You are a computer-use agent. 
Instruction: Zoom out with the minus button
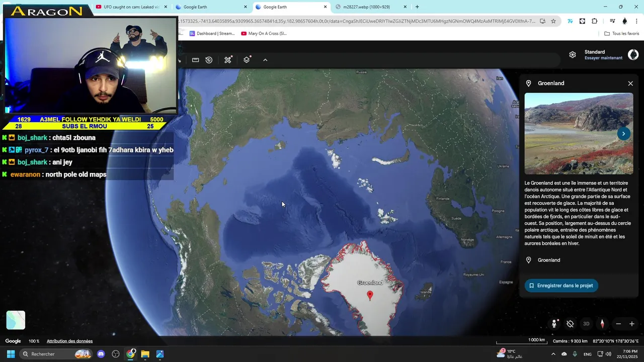618,324
